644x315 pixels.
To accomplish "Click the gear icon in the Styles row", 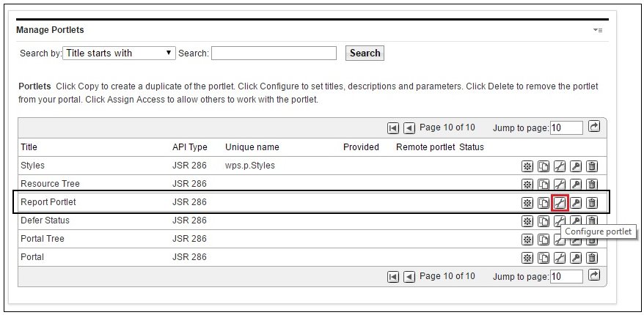I will [527, 166].
